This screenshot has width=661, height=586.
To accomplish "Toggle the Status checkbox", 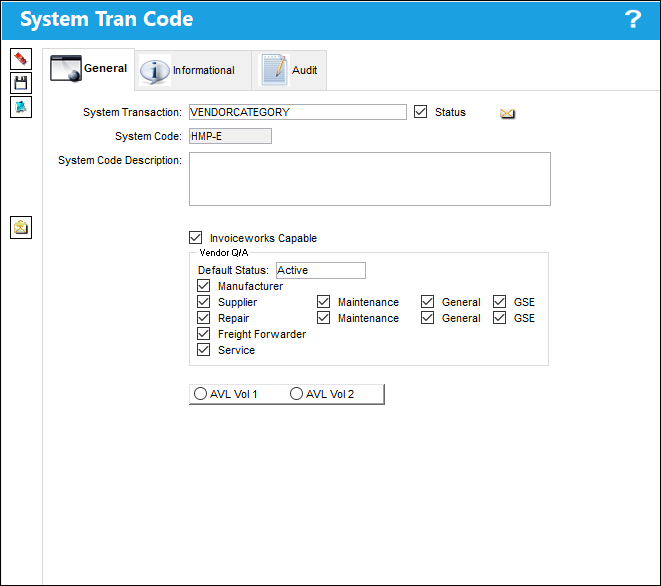I will pyautogui.click(x=420, y=112).
